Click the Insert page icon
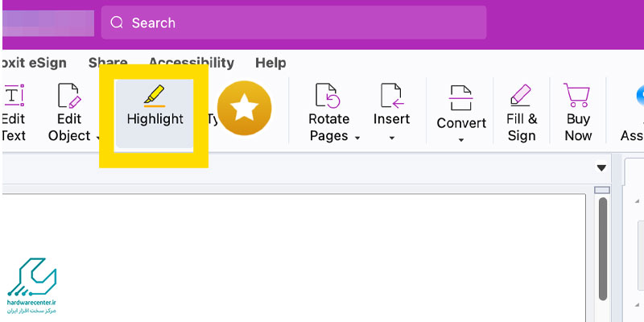The width and height of the screenshot is (644, 322). (392, 95)
